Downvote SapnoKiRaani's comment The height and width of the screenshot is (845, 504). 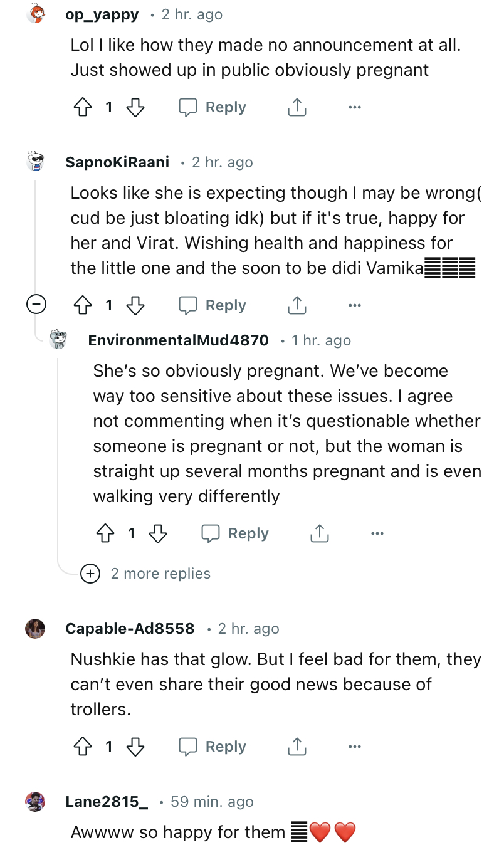pyautogui.click(x=135, y=306)
